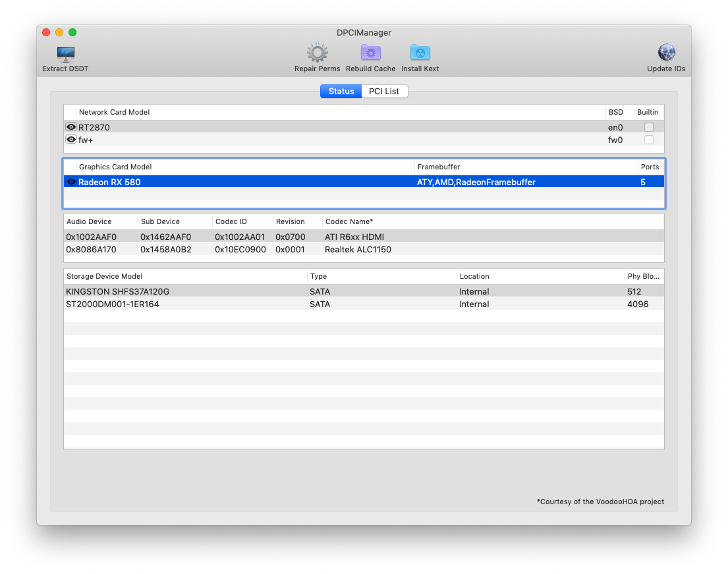Click the Type column header in storage table
This screenshot has width=728, height=574.
point(382,276)
